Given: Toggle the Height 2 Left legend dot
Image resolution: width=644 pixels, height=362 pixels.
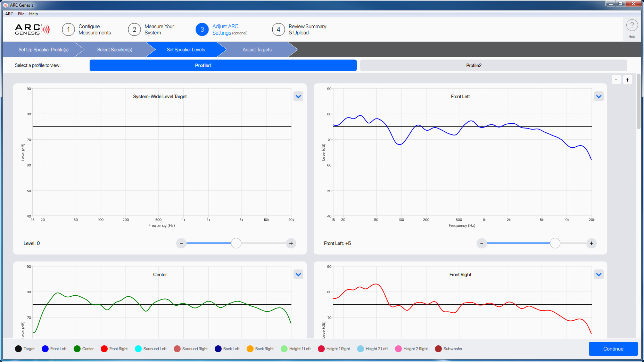Looking at the screenshot, I should [x=361, y=349].
